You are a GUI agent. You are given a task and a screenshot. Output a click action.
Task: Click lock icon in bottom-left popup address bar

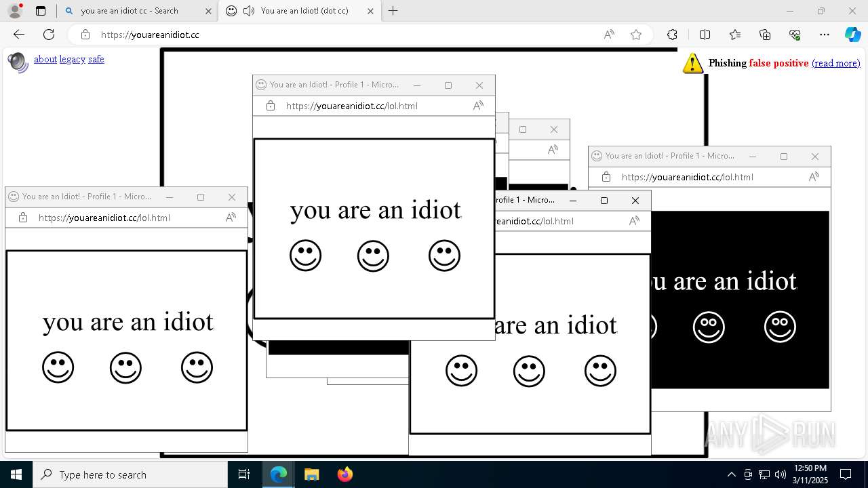coord(23,218)
